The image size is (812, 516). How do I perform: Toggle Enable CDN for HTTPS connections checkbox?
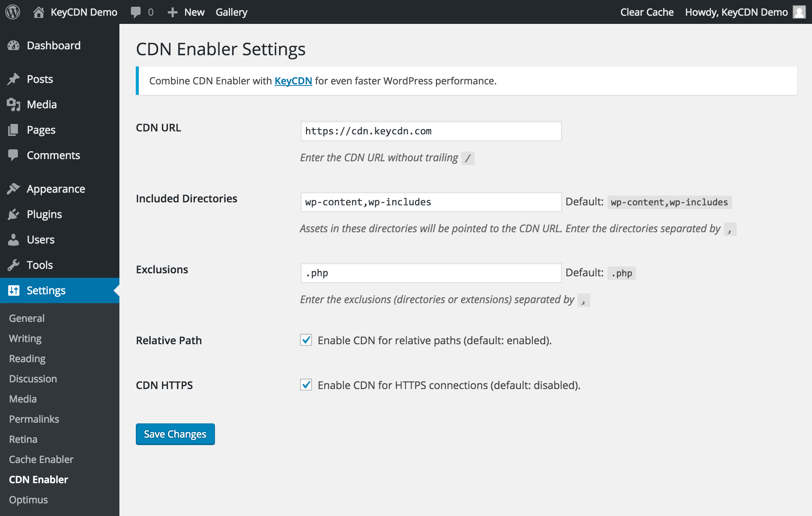click(305, 385)
